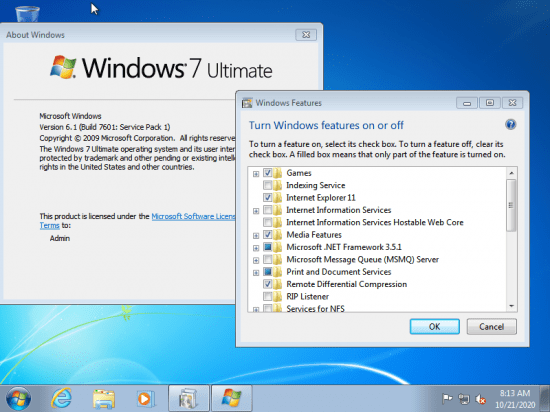
Task: Click OK in Windows Features
Action: tap(435, 326)
